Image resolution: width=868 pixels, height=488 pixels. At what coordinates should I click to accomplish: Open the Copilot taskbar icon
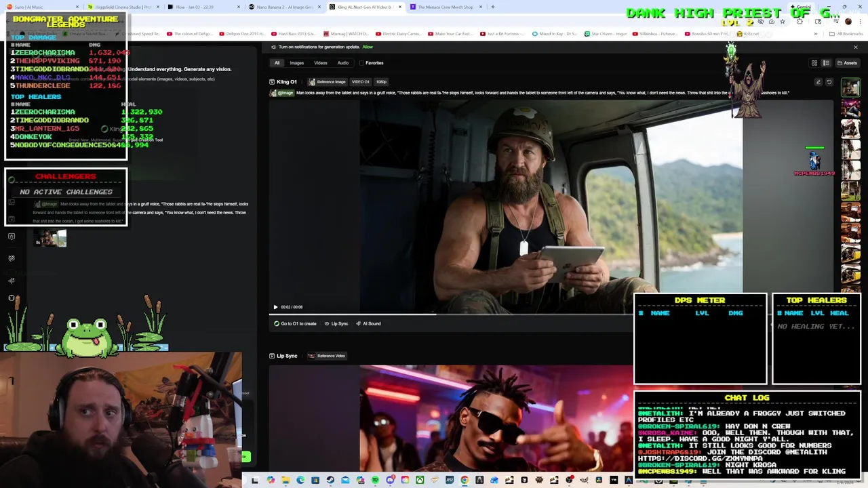tap(271, 481)
